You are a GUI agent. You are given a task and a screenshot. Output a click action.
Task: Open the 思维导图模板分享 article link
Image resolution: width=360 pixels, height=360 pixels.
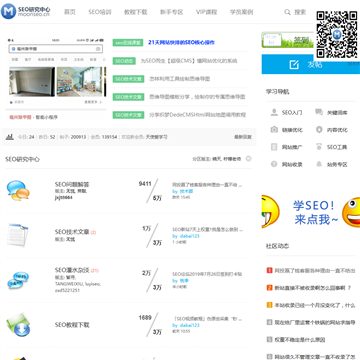point(197,97)
